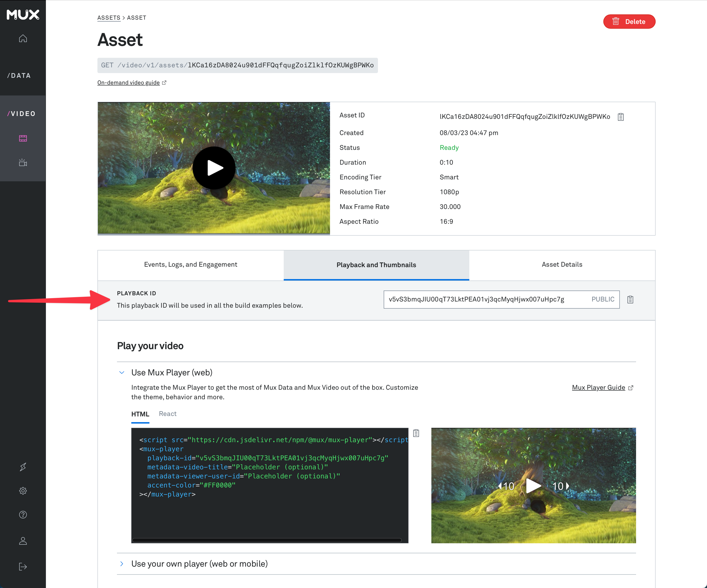The width and height of the screenshot is (707, 588).
Task: Play the large asset preview video
Action: click(x=214, y=168)
